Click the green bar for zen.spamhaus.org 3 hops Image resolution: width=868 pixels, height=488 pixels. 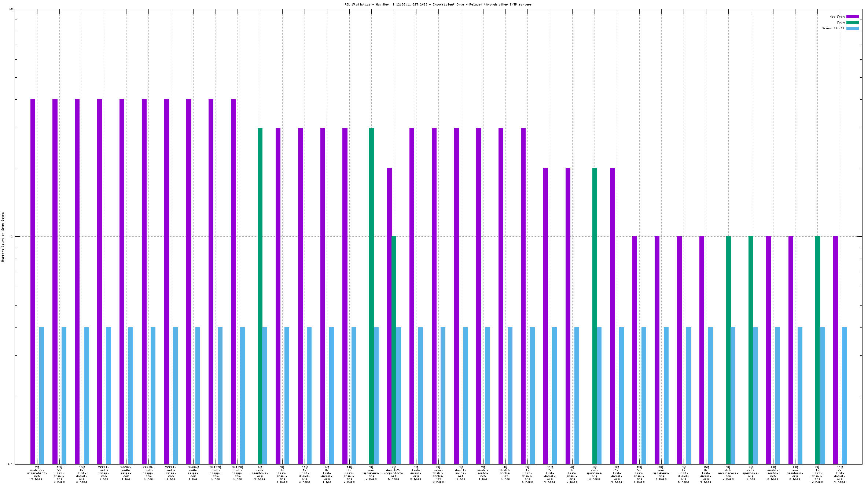click(x=595, y=316)
